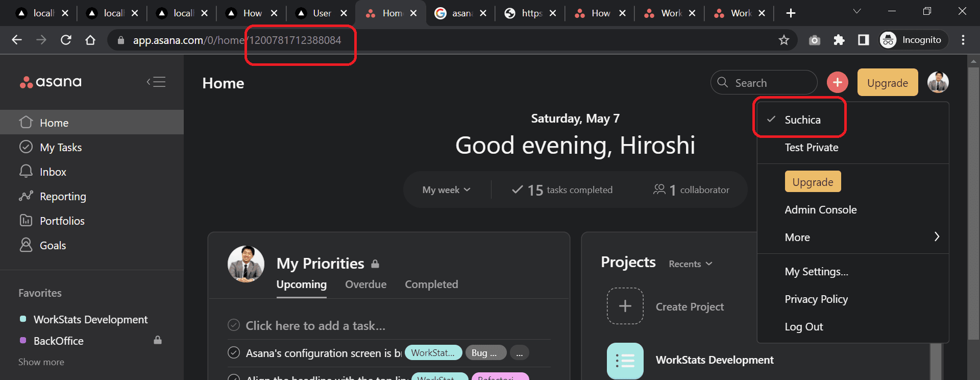Switch to the Upcoming tab
The height and width of the screenshot is (380, 980).
tap(301, 284)
